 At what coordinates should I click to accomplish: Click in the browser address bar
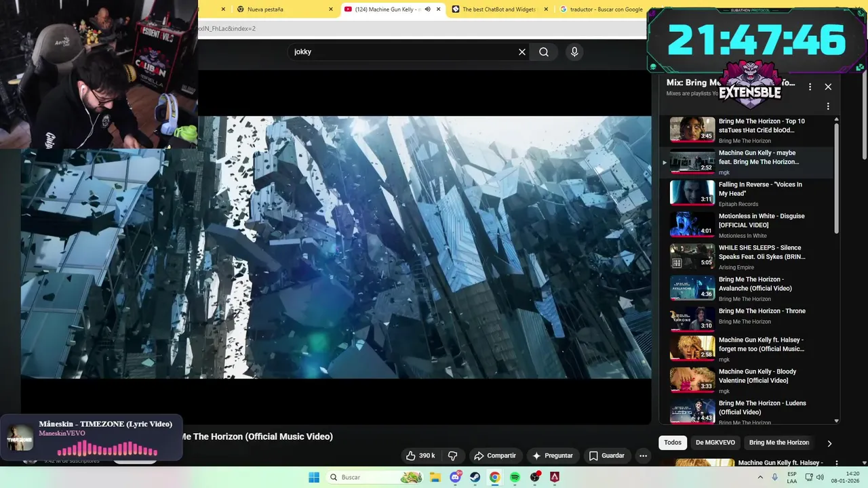point(420,28)
